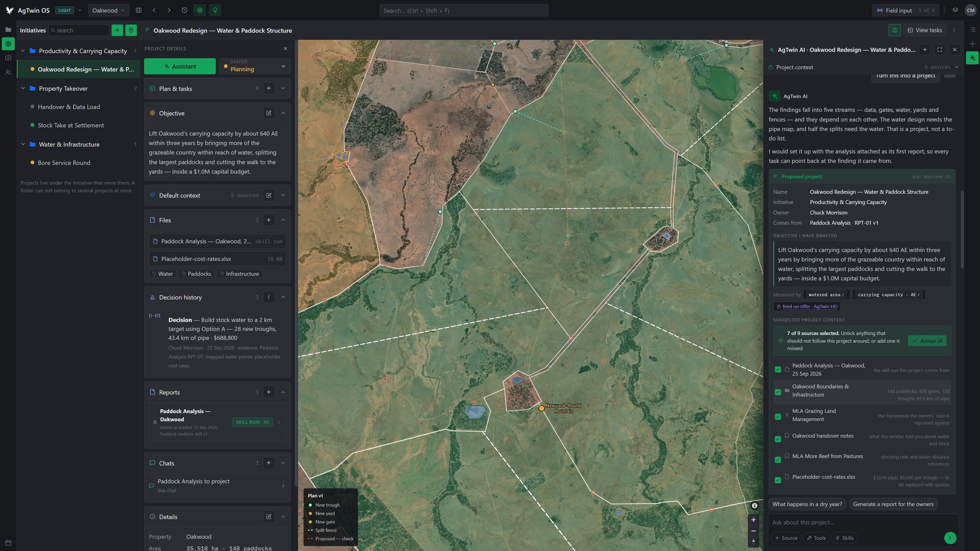
Task: Add a file with the Files plus icon
Action: coord(269,220)
